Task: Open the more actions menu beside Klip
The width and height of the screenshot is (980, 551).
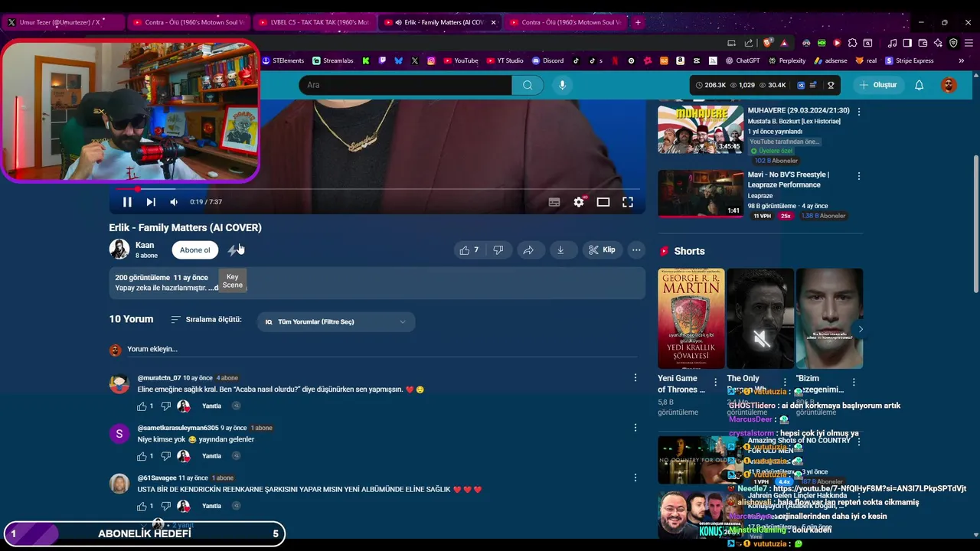Action: point(636,250)
